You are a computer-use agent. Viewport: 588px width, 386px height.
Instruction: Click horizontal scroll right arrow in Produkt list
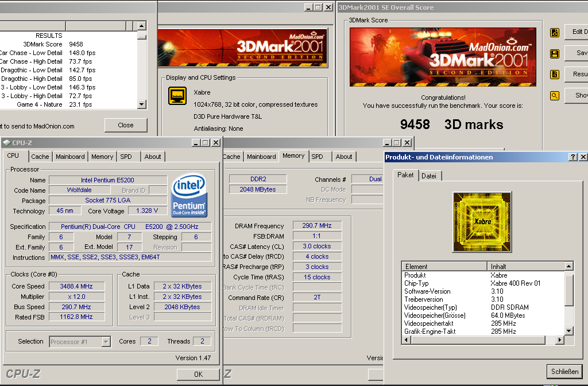coord(559,340)
